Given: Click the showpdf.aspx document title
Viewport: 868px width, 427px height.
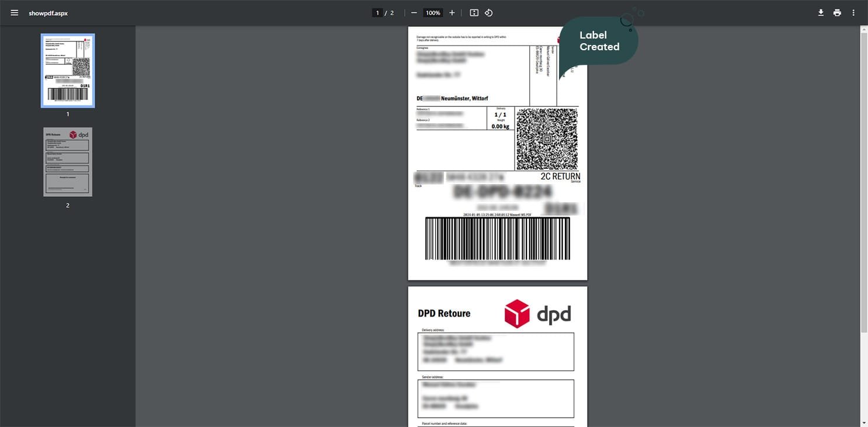Looking at the screenshot, I should coord(48,13).
